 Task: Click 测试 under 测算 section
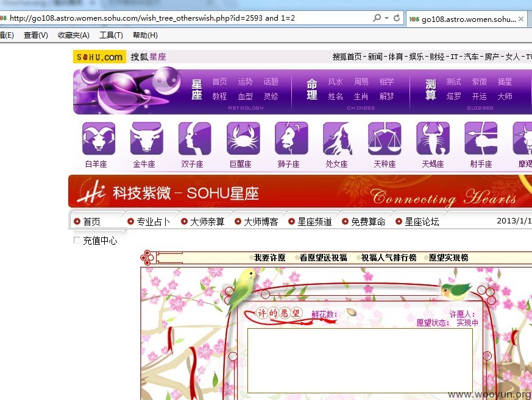tap(453, 82)
